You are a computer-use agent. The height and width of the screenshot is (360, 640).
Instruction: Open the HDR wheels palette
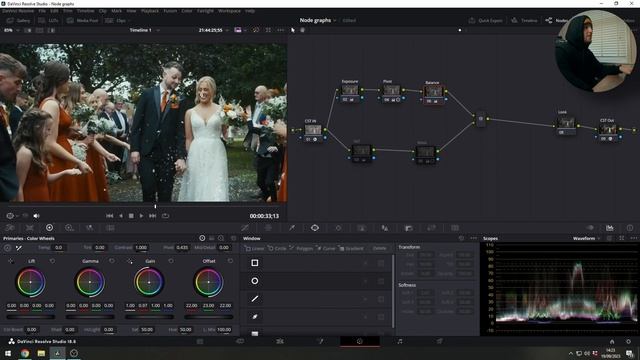[x=69, y=228]
